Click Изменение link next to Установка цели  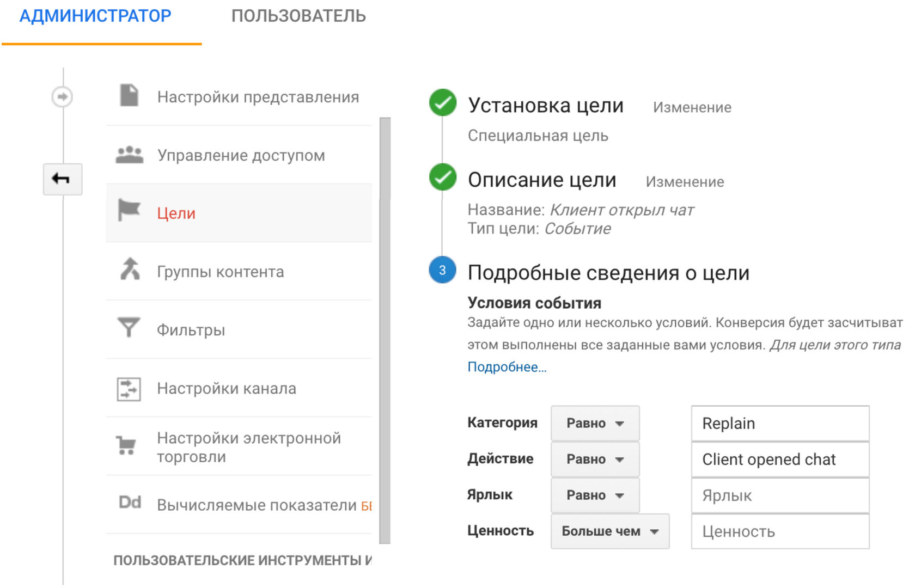(x=692, y=107)
